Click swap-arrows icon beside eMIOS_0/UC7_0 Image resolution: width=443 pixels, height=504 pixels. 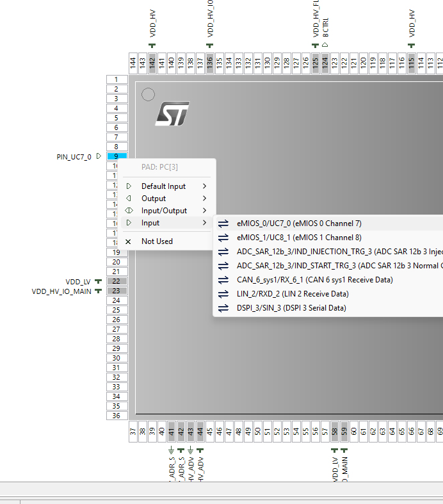223,224
